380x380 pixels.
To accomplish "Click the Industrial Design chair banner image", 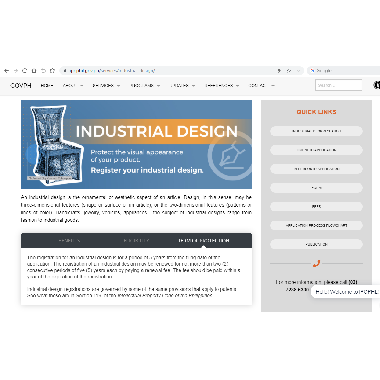I will (136, 144).
